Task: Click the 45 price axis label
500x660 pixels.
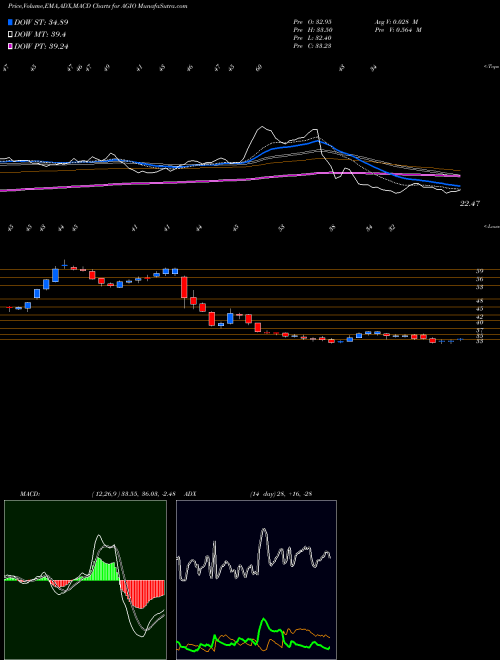Action: (479, 309)
